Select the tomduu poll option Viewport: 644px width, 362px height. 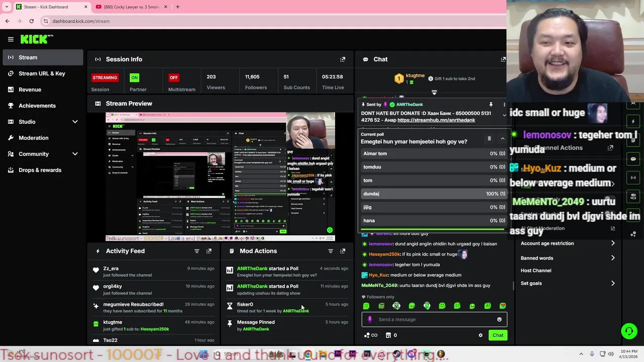click(x=434, y=167)
